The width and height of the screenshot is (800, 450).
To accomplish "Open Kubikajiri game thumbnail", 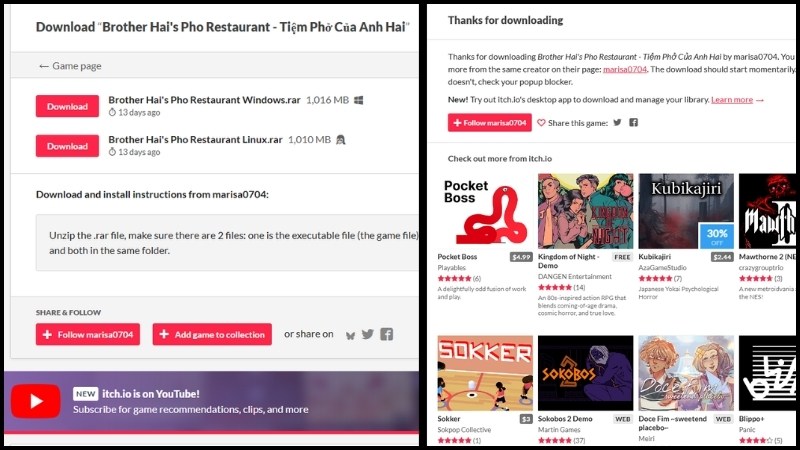I will pos(686,211).
